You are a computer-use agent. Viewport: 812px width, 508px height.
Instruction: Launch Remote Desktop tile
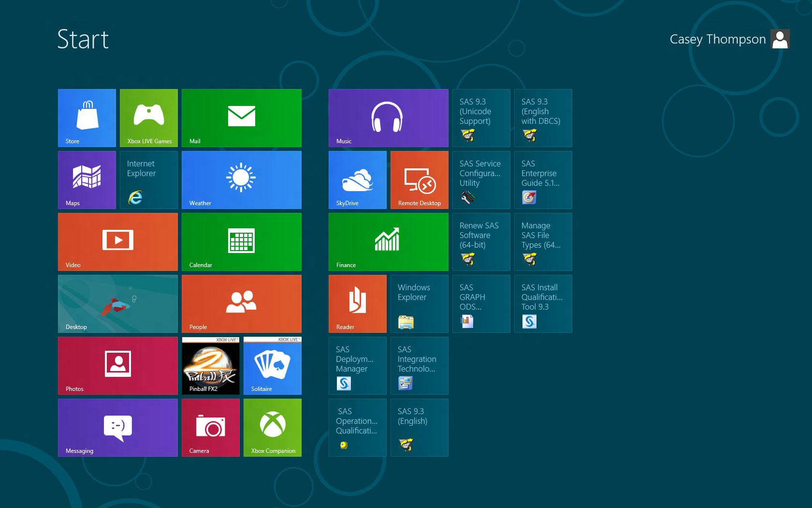tap(420, 180)
